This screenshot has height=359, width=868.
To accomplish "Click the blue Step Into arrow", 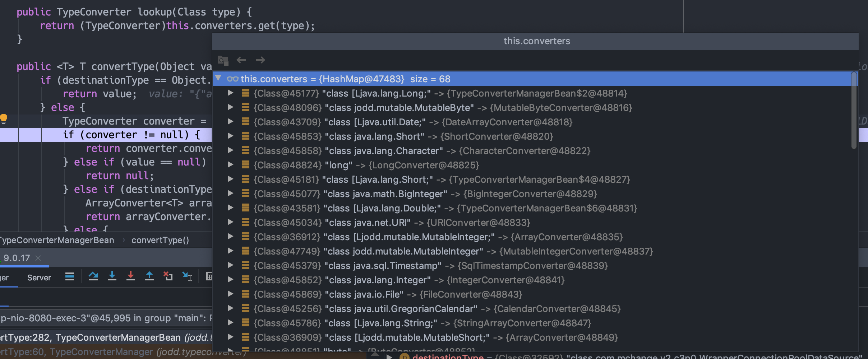I will click(x=112, y=276).
